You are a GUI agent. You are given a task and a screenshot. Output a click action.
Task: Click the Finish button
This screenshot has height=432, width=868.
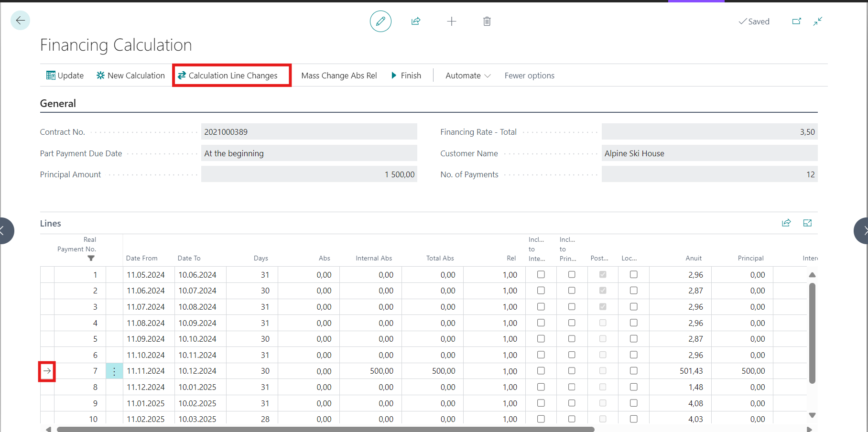[406, 76]
